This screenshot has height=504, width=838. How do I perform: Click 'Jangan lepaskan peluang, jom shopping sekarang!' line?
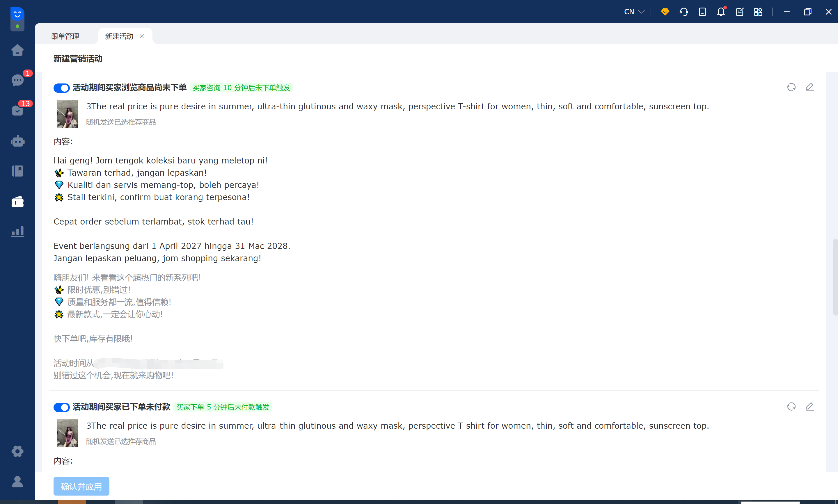point(157,258)
